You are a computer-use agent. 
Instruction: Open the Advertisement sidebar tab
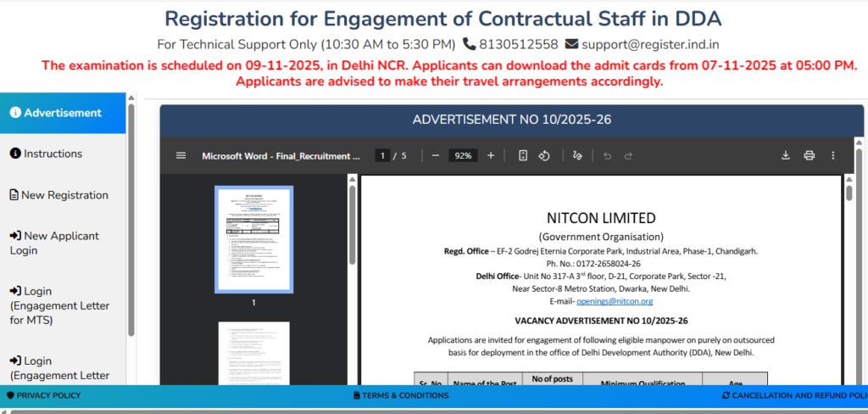pyautogui.click(x=63, y=113)
